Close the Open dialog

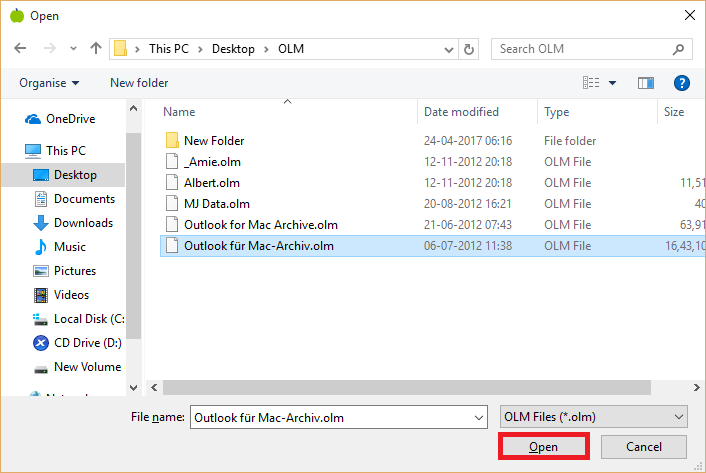689,15
